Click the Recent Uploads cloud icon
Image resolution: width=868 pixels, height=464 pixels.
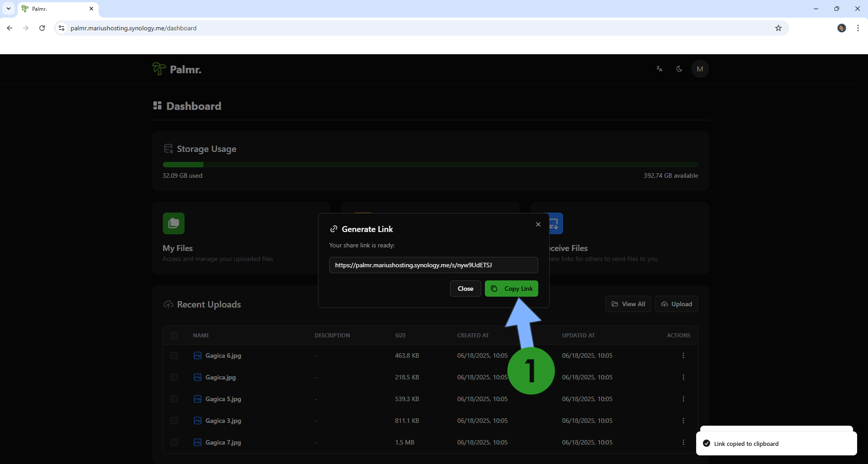click(168, 304)
